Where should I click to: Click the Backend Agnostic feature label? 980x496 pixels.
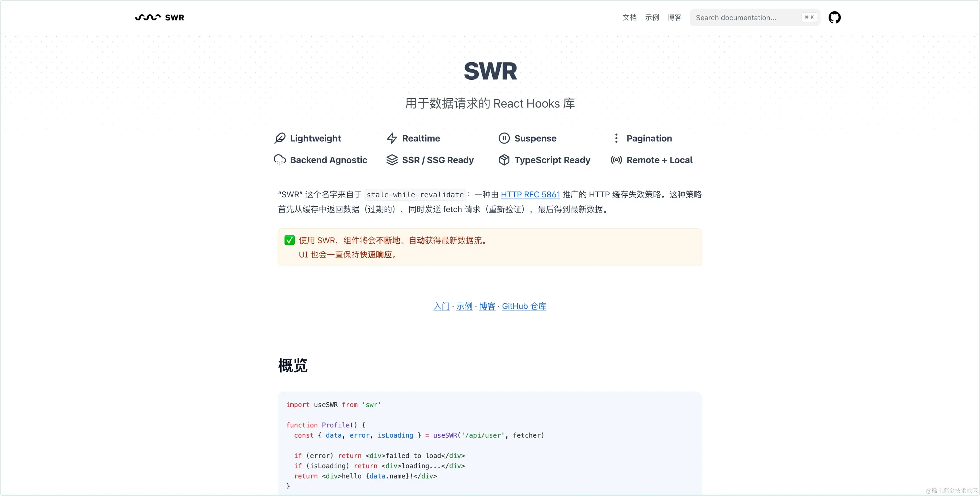click(328, 160)
